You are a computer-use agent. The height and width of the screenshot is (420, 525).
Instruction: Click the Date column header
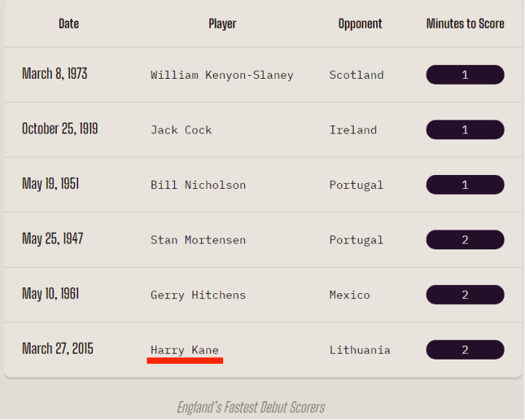69,24
